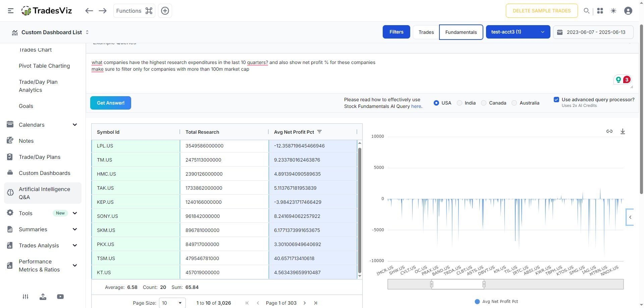
Task: Go back with the left arrow
Action: (89, 11)
